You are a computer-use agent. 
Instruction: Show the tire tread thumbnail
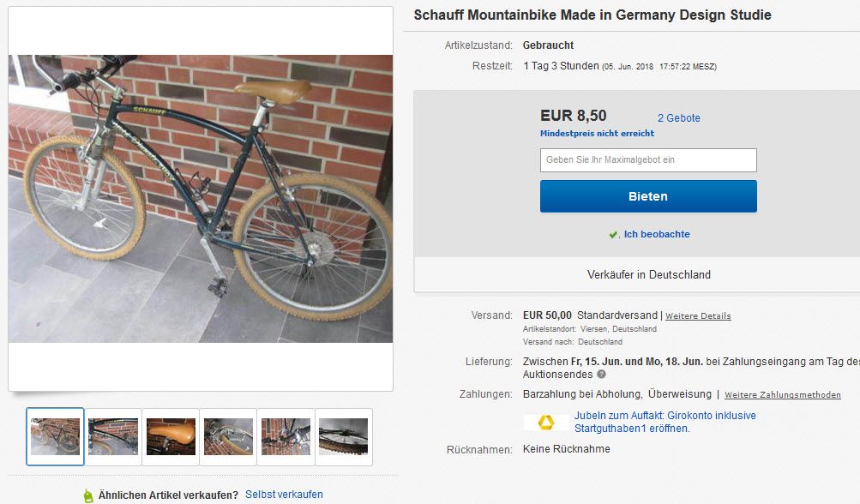coord(343,436)
